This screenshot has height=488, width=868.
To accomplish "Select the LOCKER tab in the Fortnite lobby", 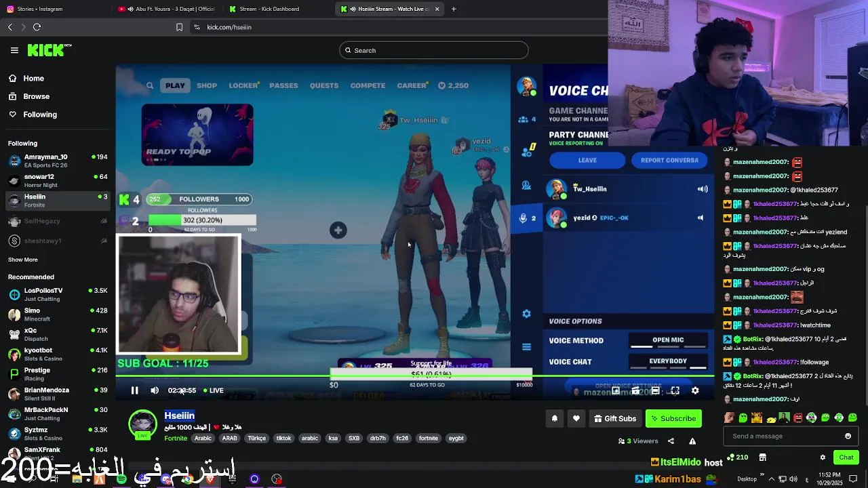I will pyautogui.click(x=243, y=85).
